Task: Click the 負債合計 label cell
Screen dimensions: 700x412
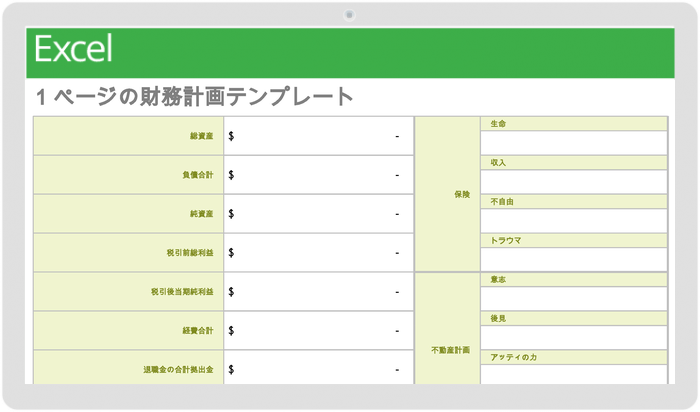Action: coord(129,175)
